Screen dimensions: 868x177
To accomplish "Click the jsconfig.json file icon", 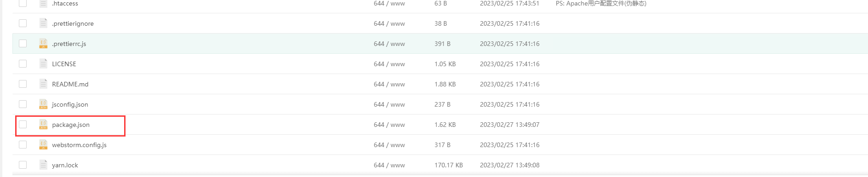I will [43, 104].
